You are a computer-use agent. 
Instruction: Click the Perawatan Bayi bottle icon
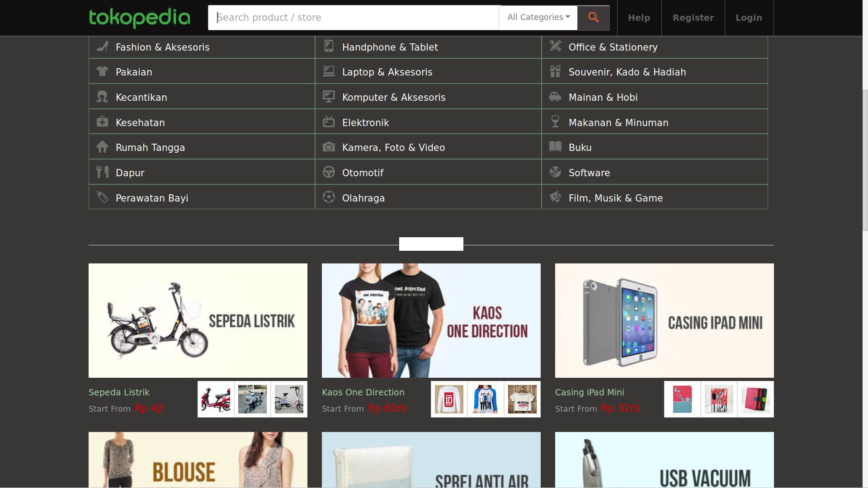click(x=103, y=197)
